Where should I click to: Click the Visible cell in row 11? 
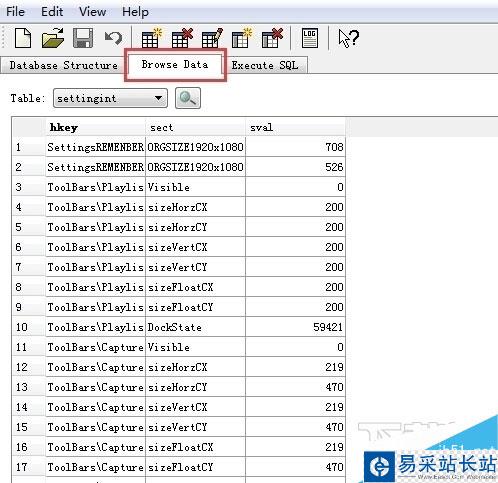195,347
